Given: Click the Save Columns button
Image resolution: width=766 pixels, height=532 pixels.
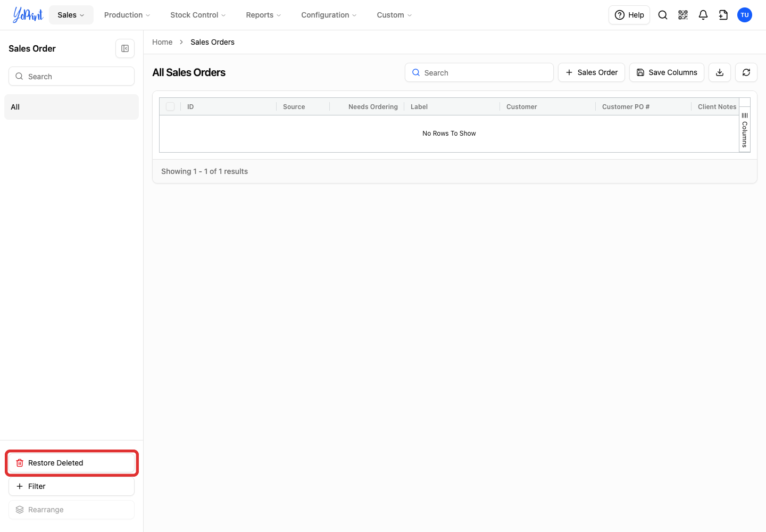Looking at the screenshot, I should click(x=667, y=72).
